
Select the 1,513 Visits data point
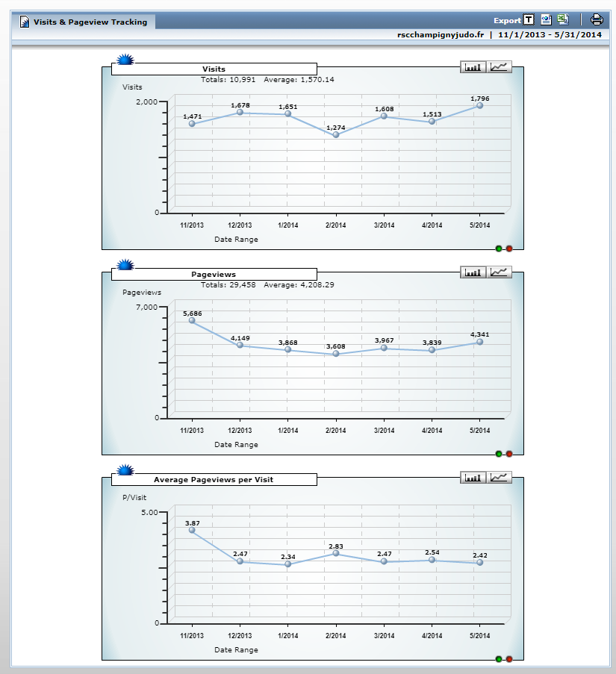tap(432, 121)
